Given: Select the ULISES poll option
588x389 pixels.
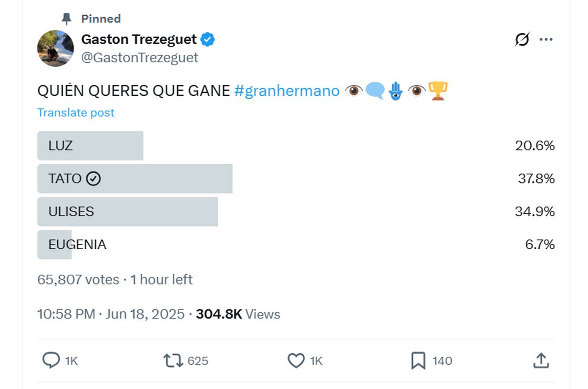Looking at the screenshot, I should click(296, 211).
